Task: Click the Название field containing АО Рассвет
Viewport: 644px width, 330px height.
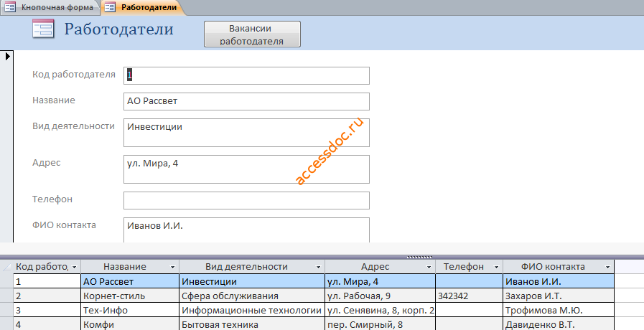Action: coord(246,101)
